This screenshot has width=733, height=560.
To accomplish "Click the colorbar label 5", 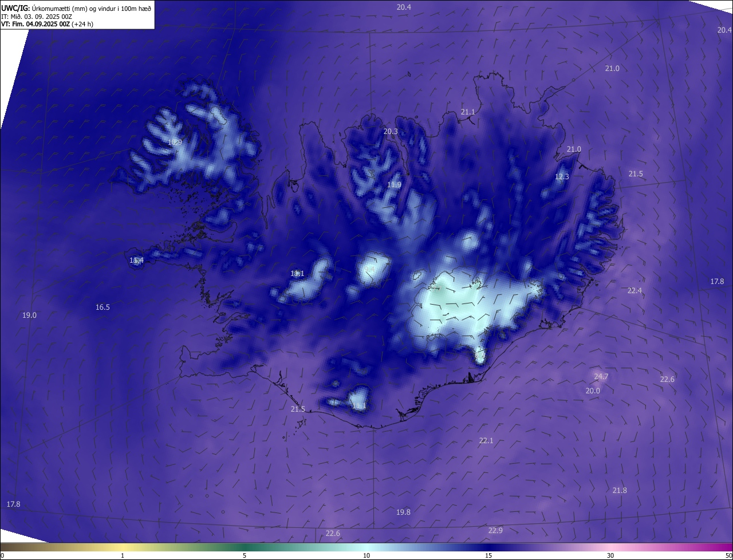I will 245,556.
